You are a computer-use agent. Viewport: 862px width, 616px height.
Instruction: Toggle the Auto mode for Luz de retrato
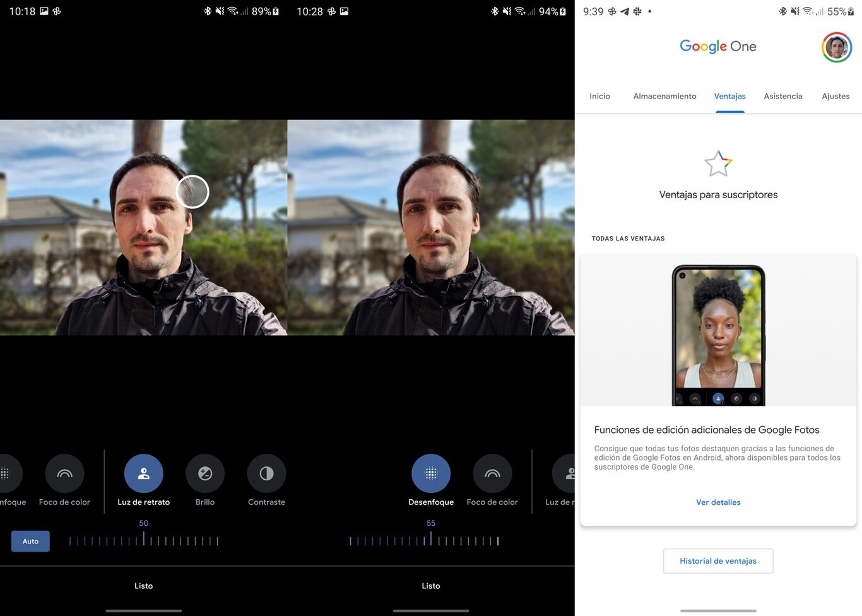pyautogui.click(x=30, y=541)
